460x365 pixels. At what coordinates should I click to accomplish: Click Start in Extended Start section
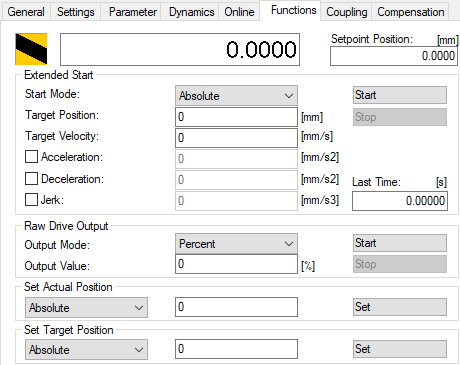tap(400, 95)
